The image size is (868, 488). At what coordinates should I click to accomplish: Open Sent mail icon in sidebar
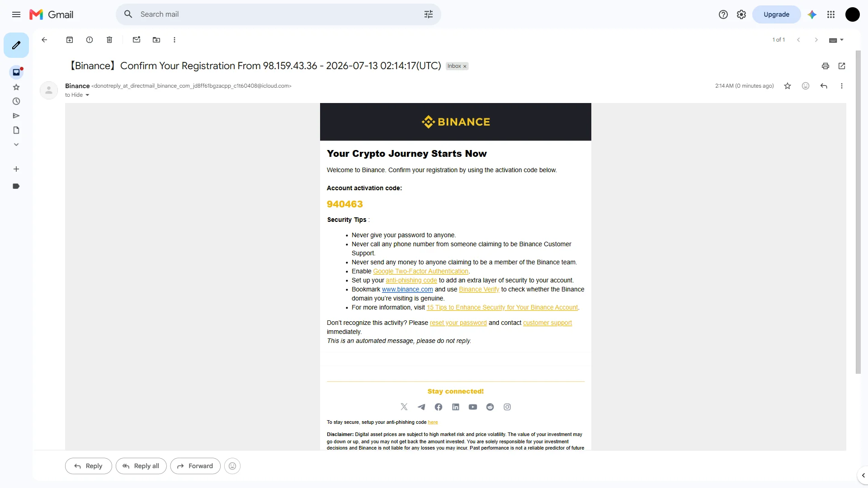(16, 116)
